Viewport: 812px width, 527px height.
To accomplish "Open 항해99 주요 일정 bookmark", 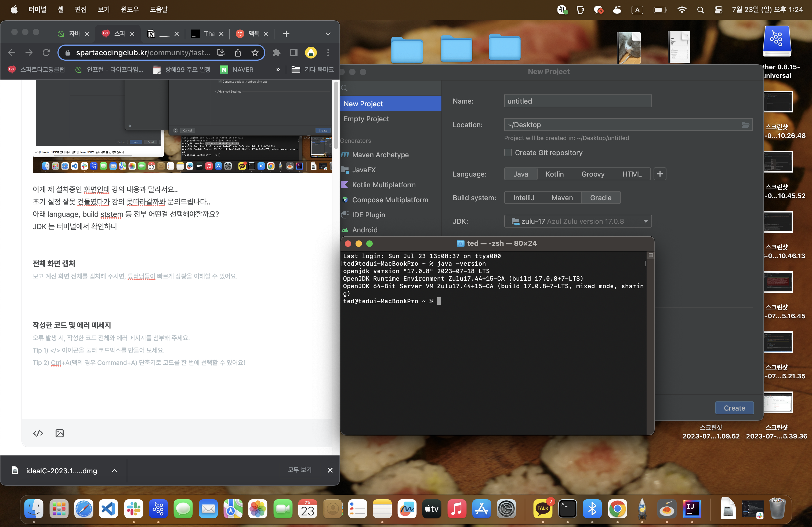I will [x=182, y=69].
